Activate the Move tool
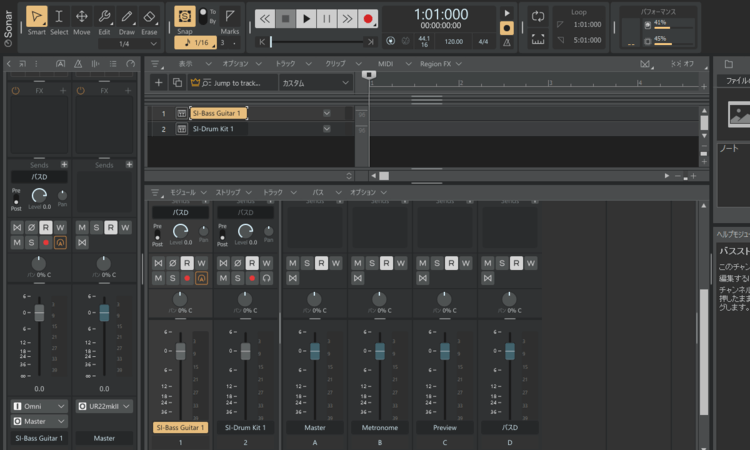 (82, 17)
